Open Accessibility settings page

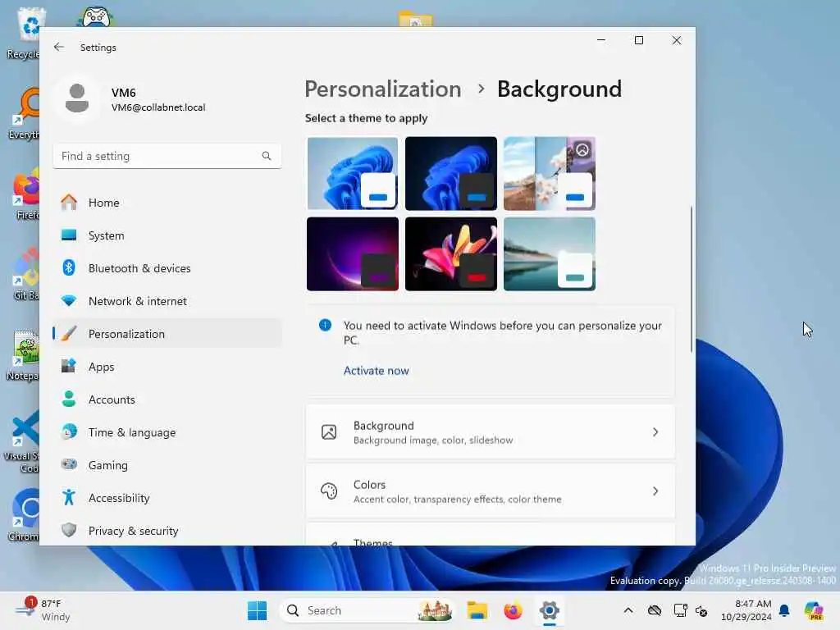point(167,498)
